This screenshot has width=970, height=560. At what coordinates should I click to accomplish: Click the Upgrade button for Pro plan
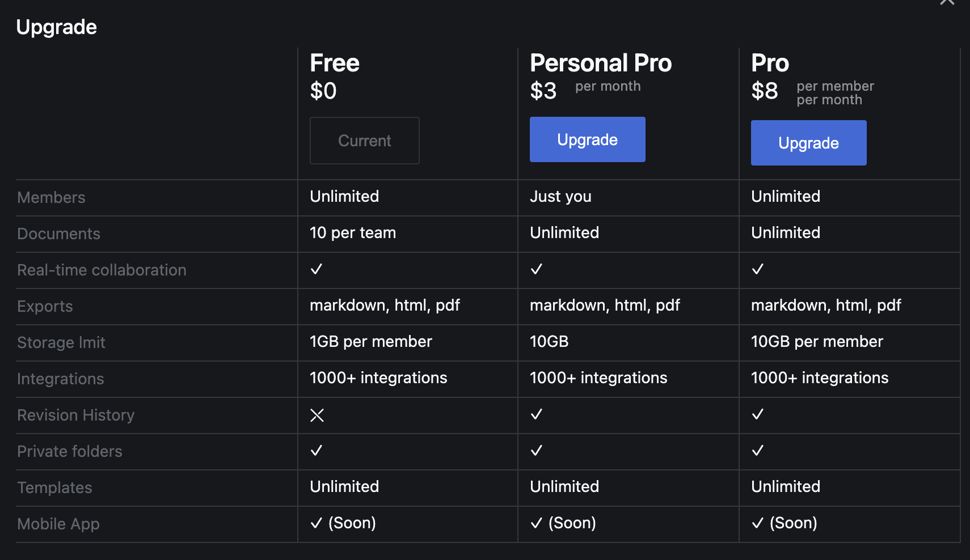coord(808,143)
